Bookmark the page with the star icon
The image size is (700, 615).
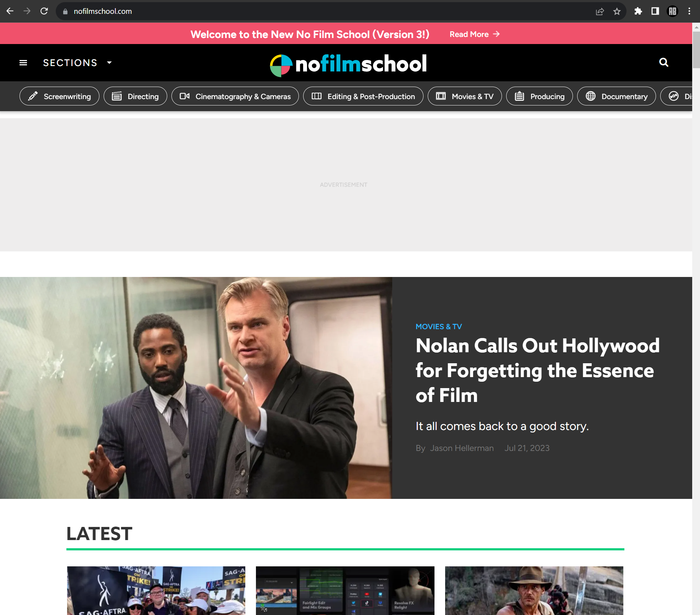(x=617, y=11)
